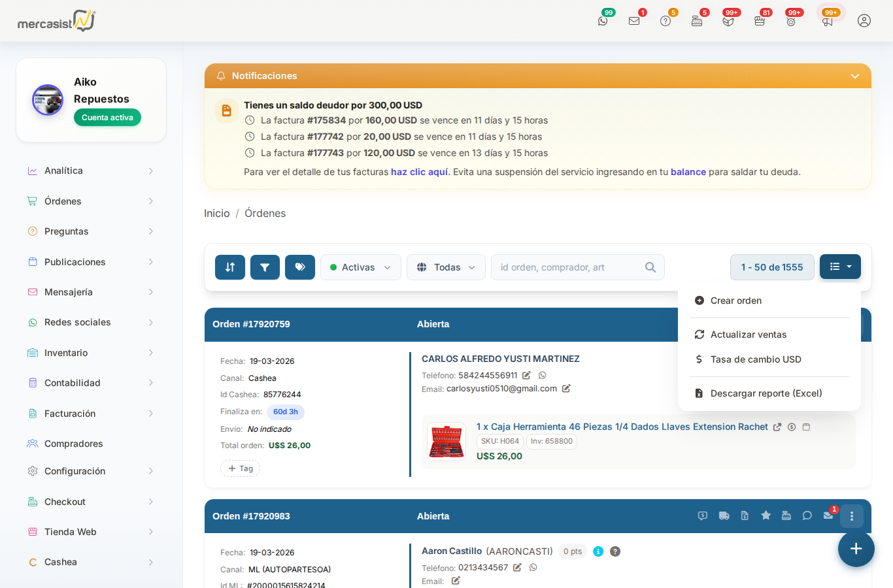This screenshot has width=893, height=588.
Task: Click gray question icon next to Aaron Castillo
Action: (615, 551)
